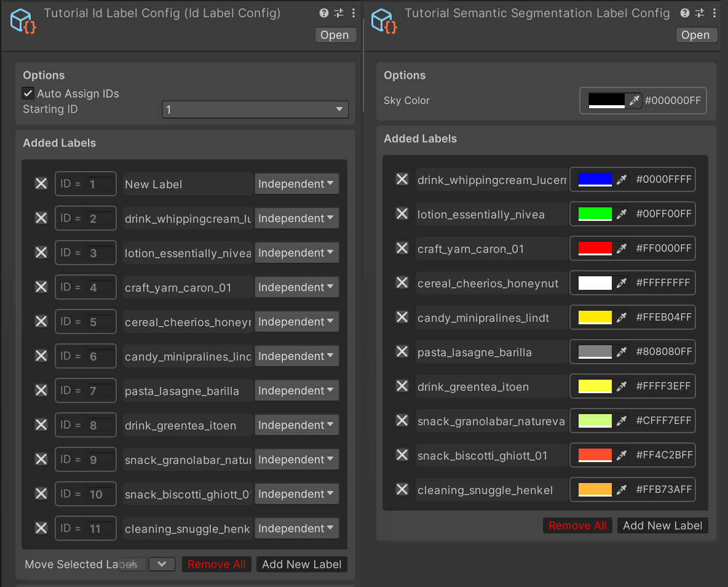Open Independent dropdown for ID 8 row
This screenshot has height=587, width=728.
pyautogui.click(x=296, y=425)
